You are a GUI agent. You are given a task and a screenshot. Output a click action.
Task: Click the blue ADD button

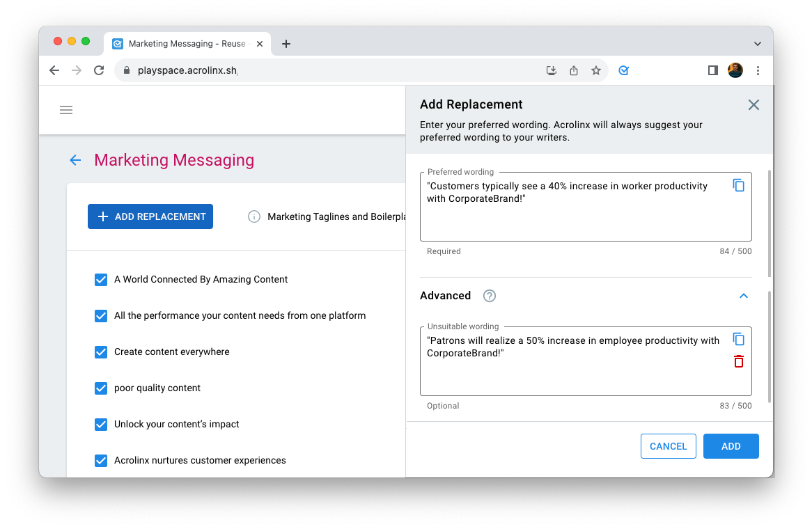[x=731, y=446]
